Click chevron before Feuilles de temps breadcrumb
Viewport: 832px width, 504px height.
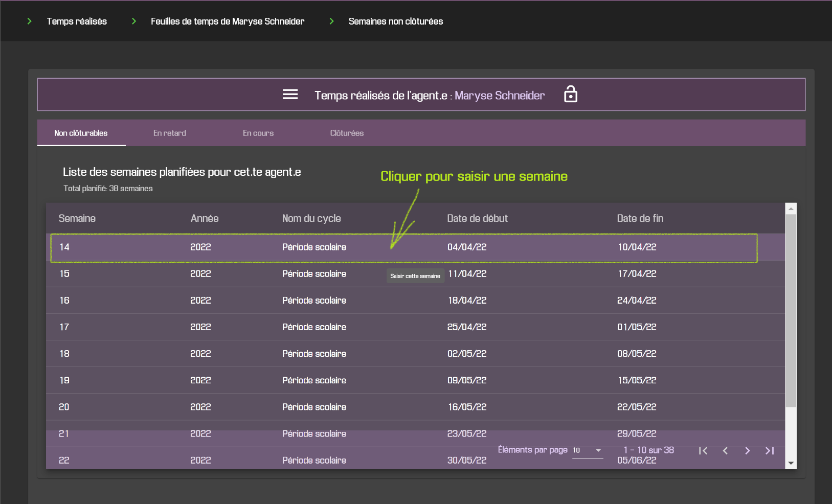tap(134, 21)
